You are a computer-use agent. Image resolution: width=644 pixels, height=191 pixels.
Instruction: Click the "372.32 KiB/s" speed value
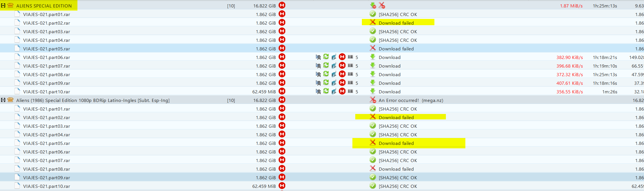(x=569, y=74)
